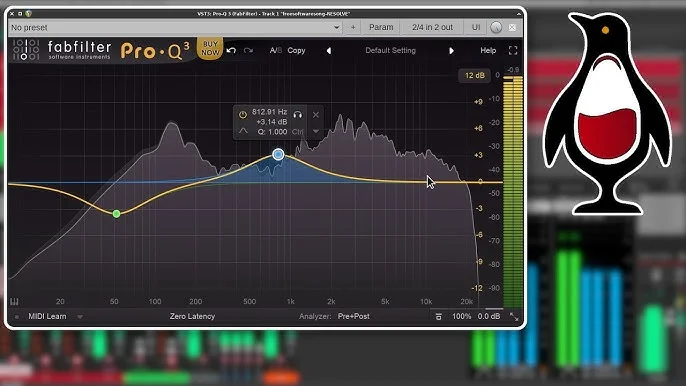Click the output level meter
Screen dimensions: 686x386
pos(513,191)
